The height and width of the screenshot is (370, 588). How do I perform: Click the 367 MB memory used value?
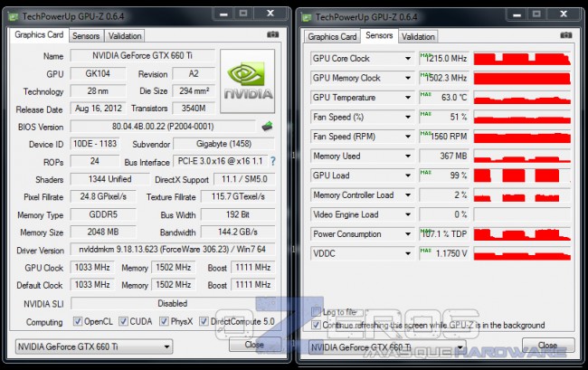tap(443, 156)
